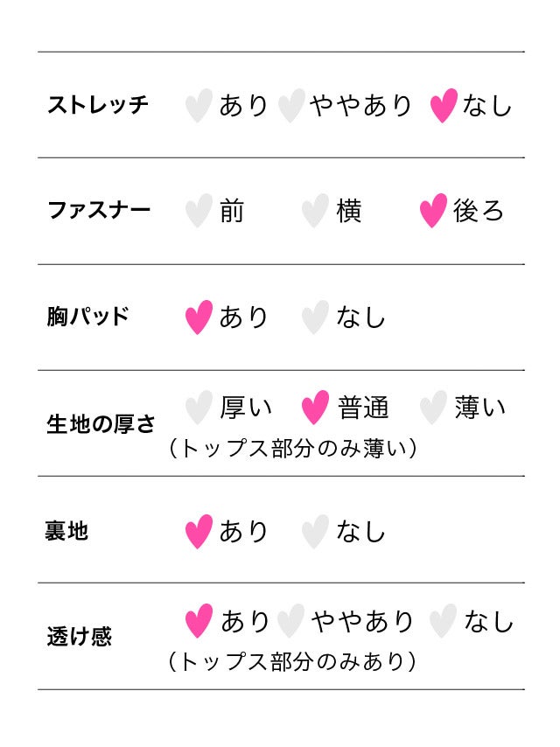Click the gray heart beside ファスナー 前
The image size is (560, 747).
pos(199,211)
